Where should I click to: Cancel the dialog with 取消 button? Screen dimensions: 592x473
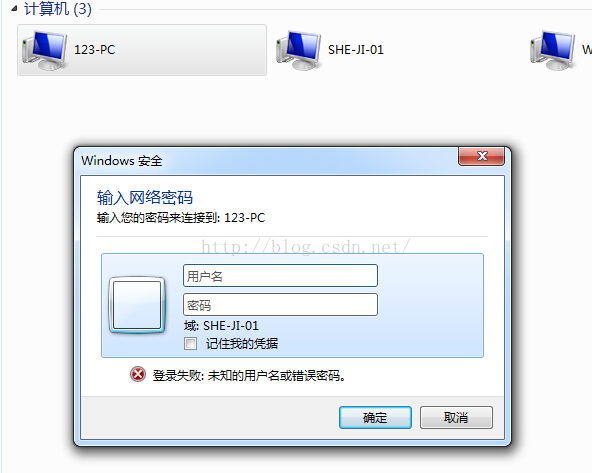click(456, 418)
